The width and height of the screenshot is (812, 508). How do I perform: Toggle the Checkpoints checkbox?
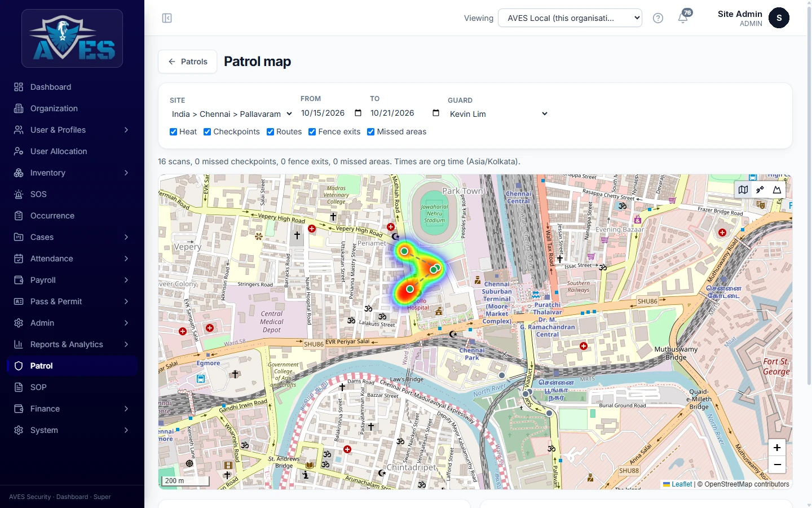(208, 132)
